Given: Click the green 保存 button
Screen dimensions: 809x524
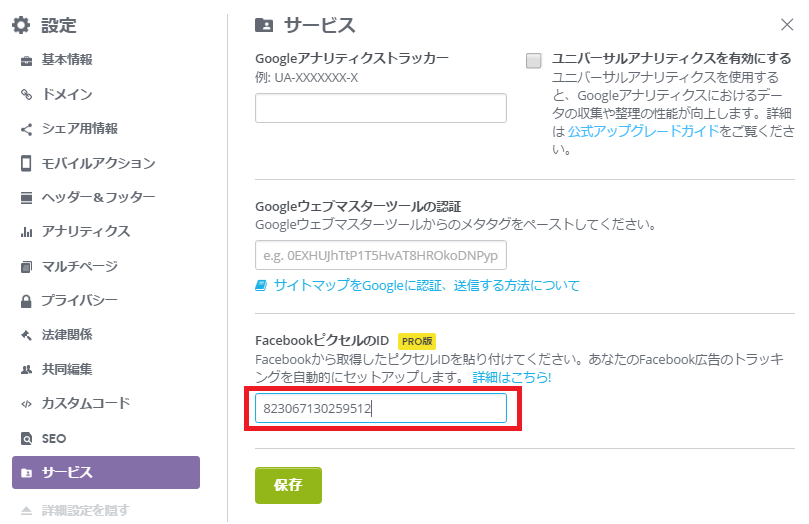Looking at the screenshot, I should tap(288, 485).
